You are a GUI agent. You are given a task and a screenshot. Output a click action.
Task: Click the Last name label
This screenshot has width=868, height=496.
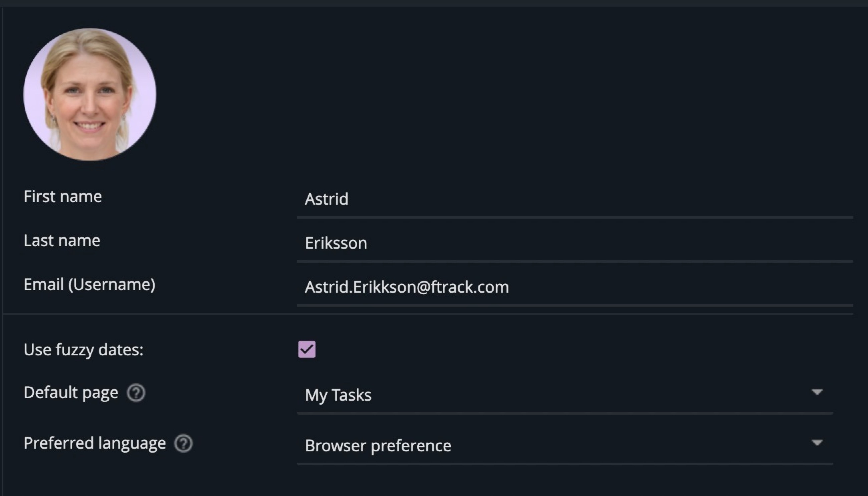[x=62, y=241]
